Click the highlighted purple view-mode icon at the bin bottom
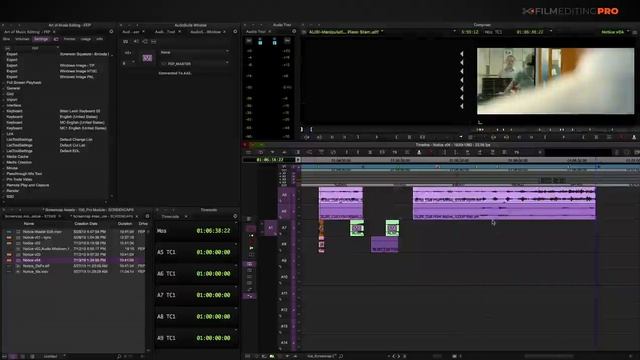This screenshot has height=360, width=640. [x=13, y=356]
